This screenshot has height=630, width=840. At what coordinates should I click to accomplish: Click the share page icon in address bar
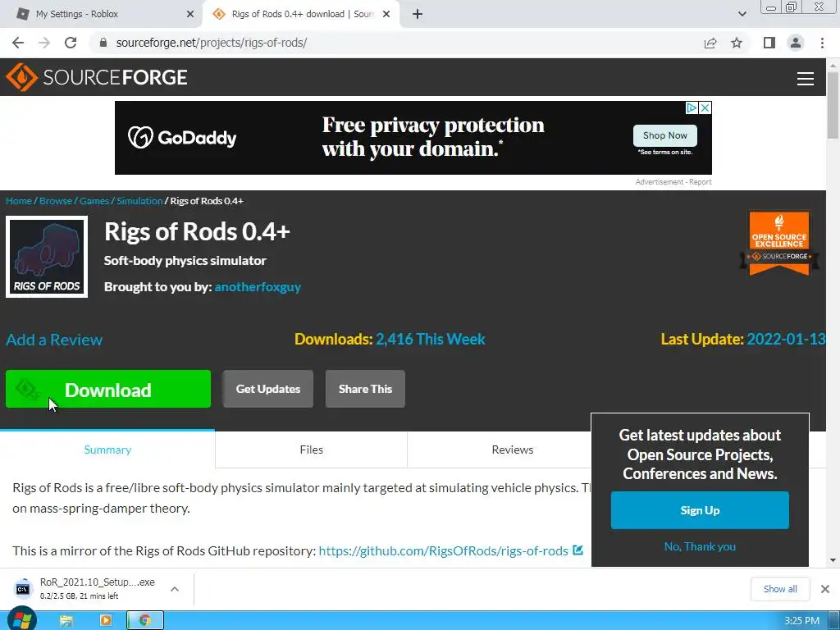point(710,43)
